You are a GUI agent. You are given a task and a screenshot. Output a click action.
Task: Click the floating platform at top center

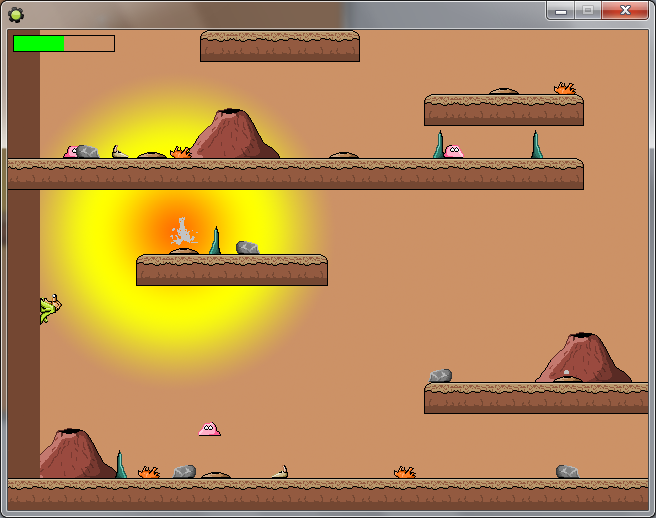pyautogui.click(x=279, y=47)
